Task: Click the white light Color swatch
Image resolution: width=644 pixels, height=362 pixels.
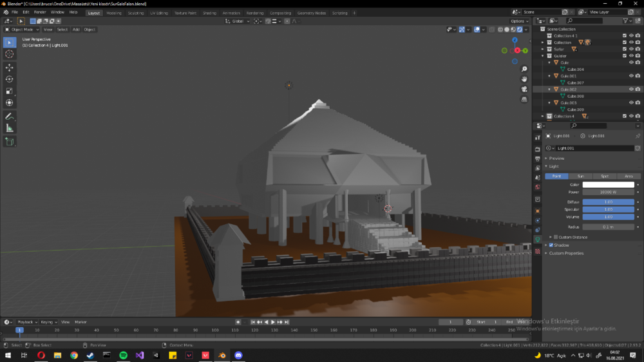Action: (x=608, y=185)
